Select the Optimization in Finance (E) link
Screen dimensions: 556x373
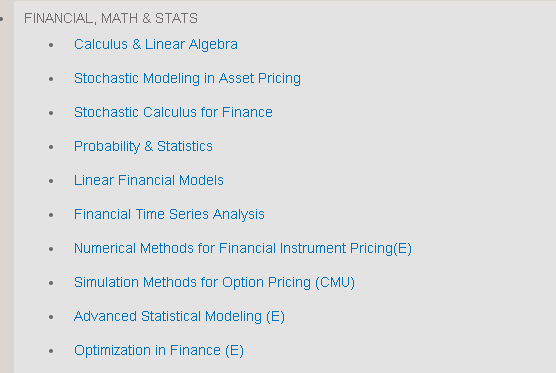click(x=159, y=351)
